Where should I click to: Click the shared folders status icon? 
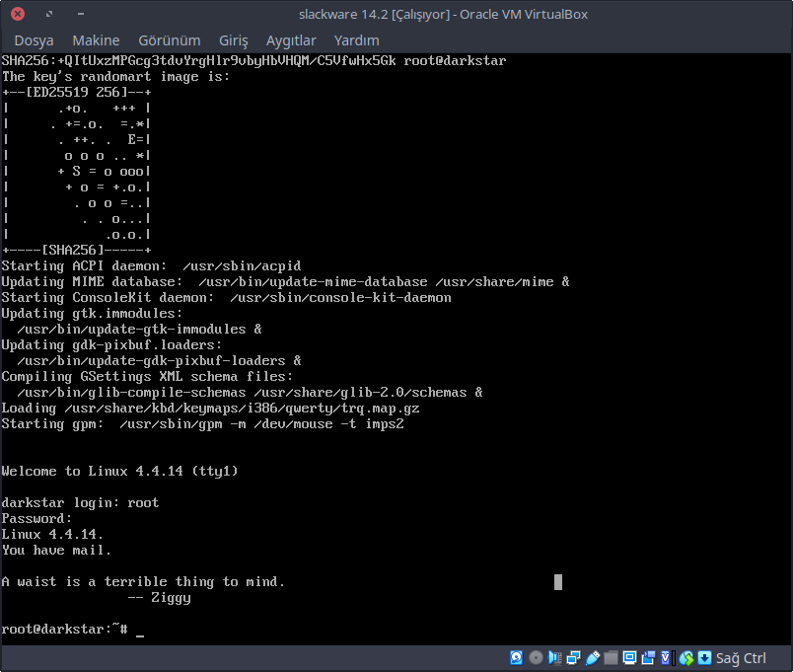pos(611,658)
